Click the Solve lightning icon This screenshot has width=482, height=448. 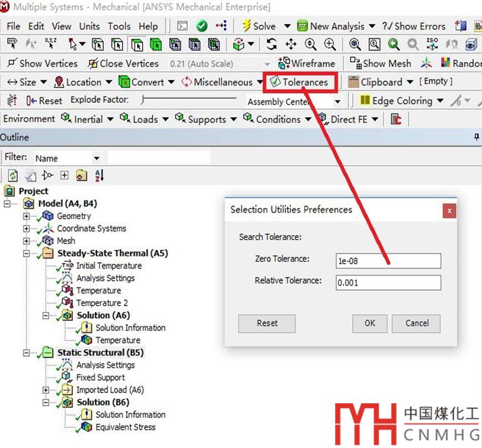tap(246, 26)
